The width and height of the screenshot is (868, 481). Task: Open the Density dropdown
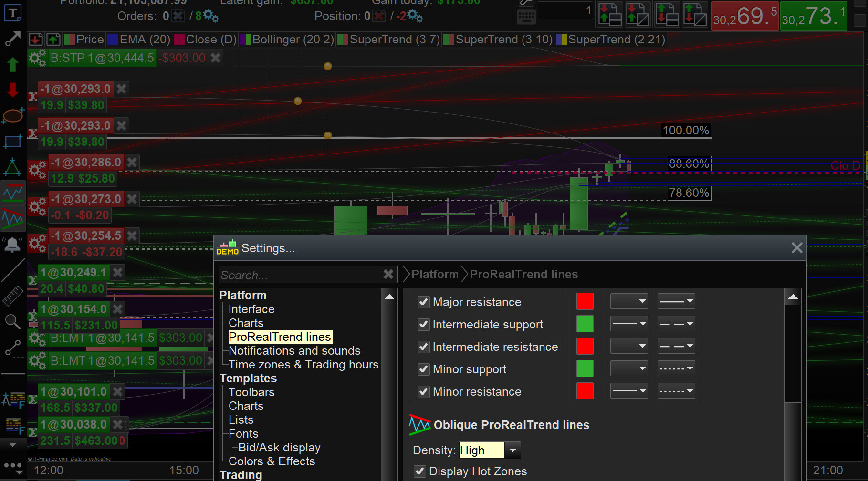tap(513, 450)
